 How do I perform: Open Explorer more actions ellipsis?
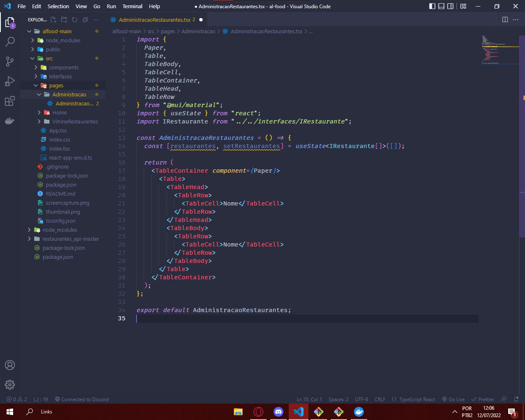[96, 20]
